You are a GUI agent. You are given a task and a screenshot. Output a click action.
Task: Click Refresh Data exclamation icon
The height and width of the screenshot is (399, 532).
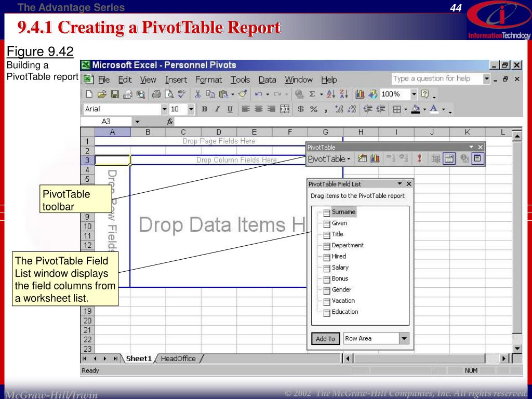(x=420, y=158)
